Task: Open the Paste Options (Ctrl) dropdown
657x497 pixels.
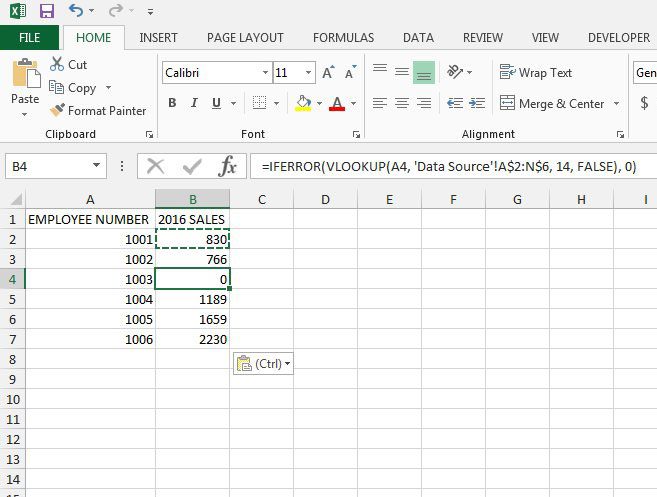Action: (263, 364)
